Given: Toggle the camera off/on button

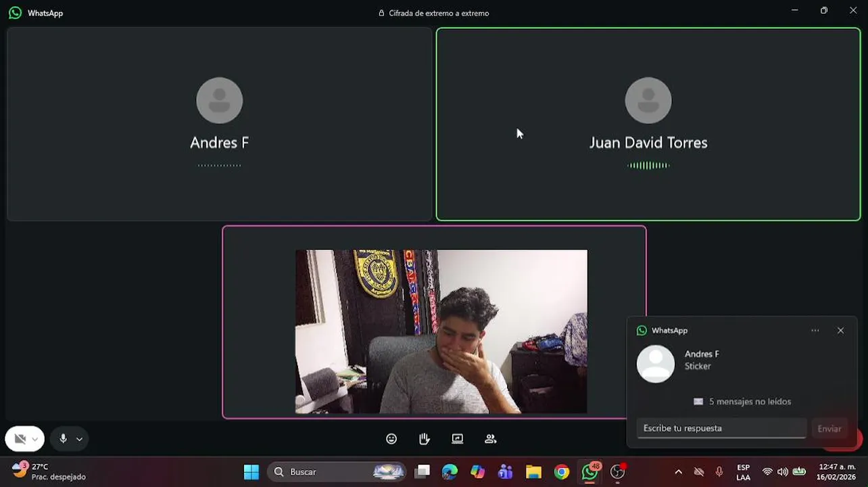Looking at the screenshot, I should 20,439.
